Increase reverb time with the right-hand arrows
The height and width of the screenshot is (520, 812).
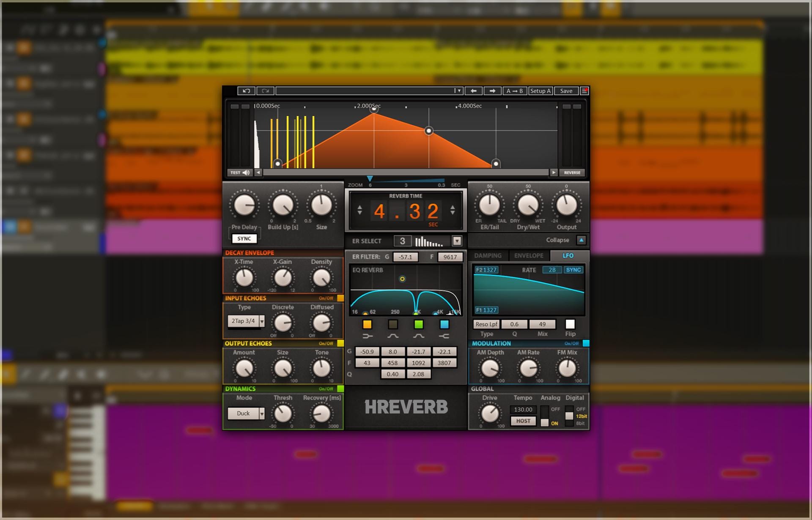pos(453,210)
